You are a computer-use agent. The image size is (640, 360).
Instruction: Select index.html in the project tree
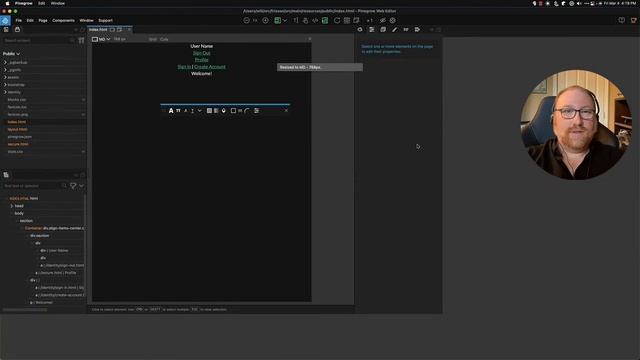[17, 122]
